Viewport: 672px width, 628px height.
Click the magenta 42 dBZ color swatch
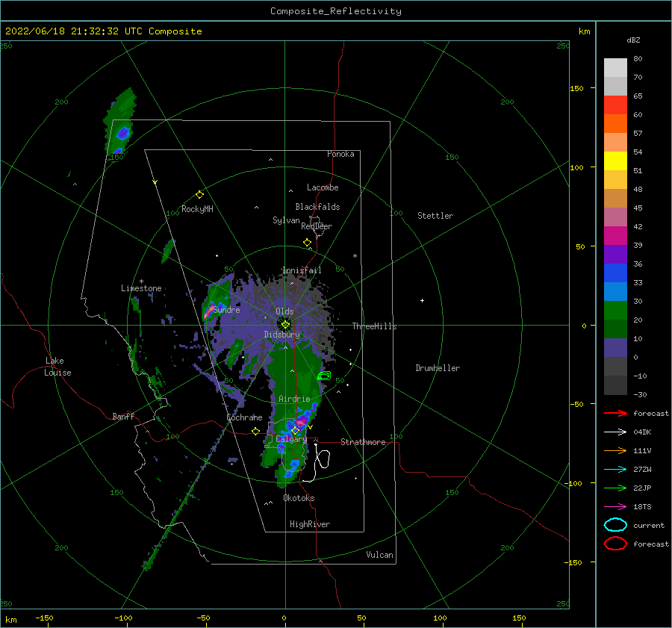(615, 236)
